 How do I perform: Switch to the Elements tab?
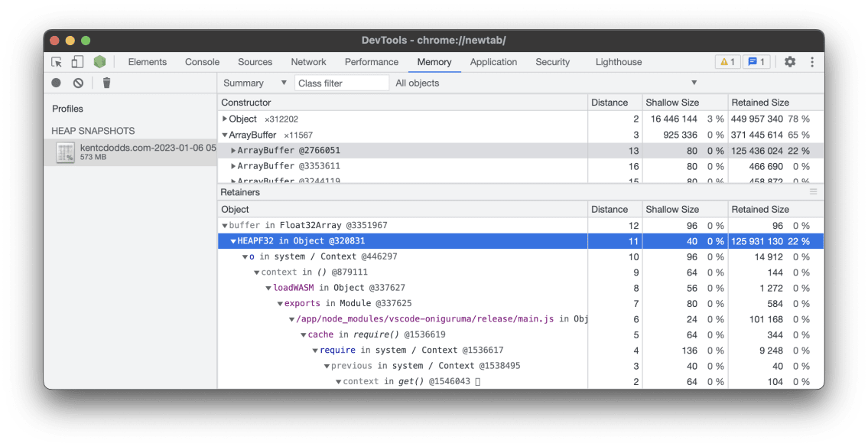tap(148, 62)
